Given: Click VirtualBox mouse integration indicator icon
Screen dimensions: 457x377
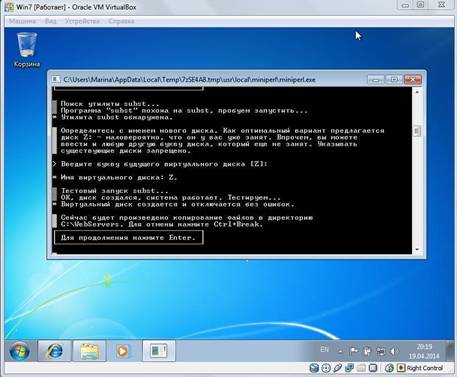Looking at the screenshot, I should tap(389, 368).
